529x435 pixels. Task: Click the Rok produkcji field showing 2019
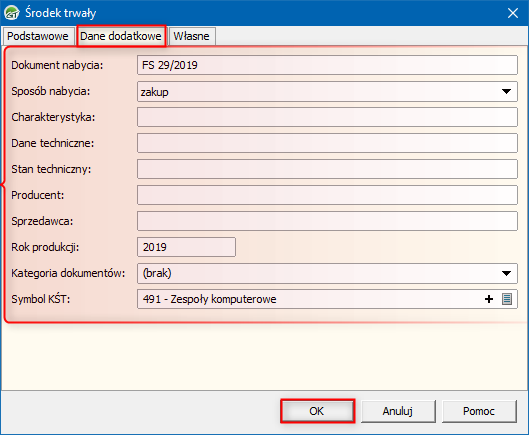[x=186, y=247]
